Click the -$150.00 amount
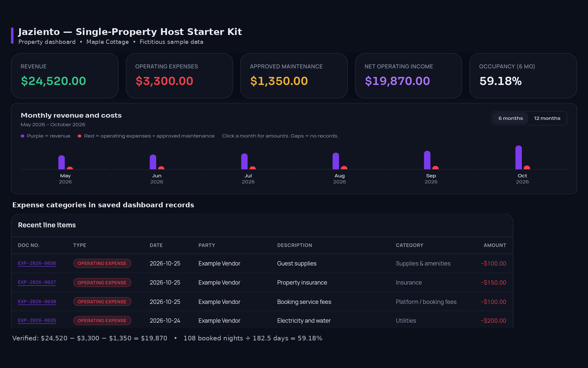 [x=494, y=283]
